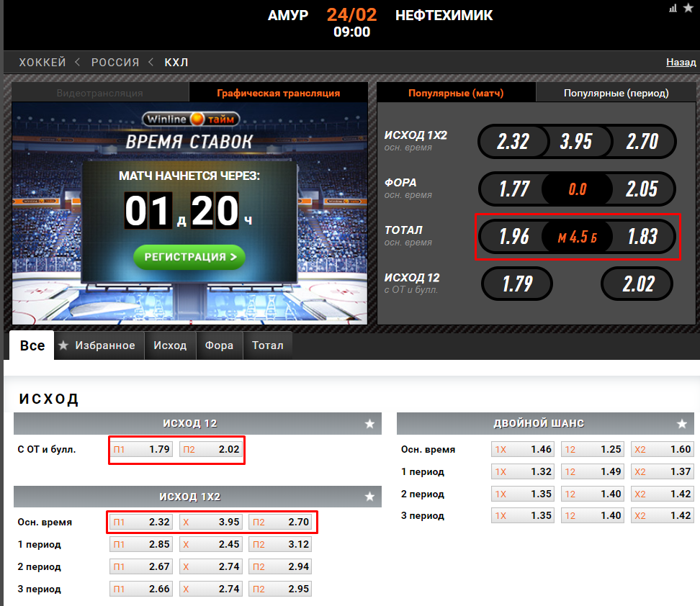Click the Назад link
Image resolution: width=700 pixels, height=606 pixels.
click(x=681, y=62)
